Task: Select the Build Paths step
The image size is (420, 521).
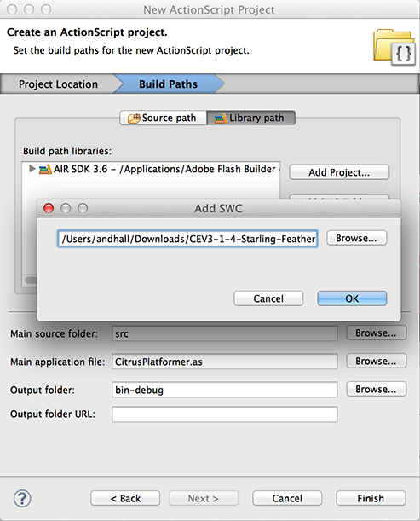Action: pyautogui.click(x=169, y=84)
